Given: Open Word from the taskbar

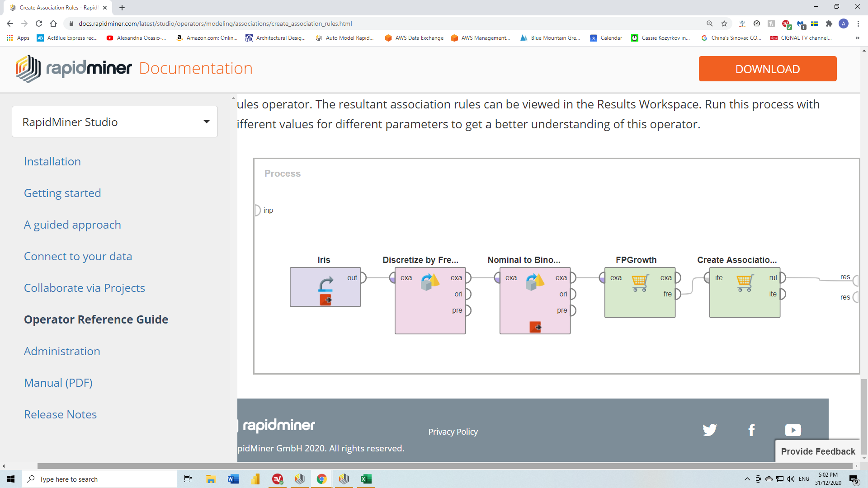Looking at the screenshot, I should click(x=233, y=479).
